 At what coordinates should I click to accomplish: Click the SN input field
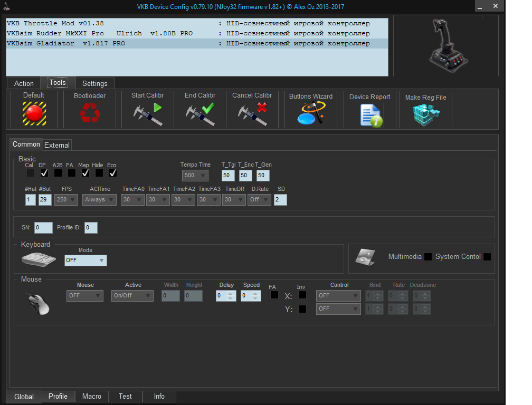[x=43, y=227]
